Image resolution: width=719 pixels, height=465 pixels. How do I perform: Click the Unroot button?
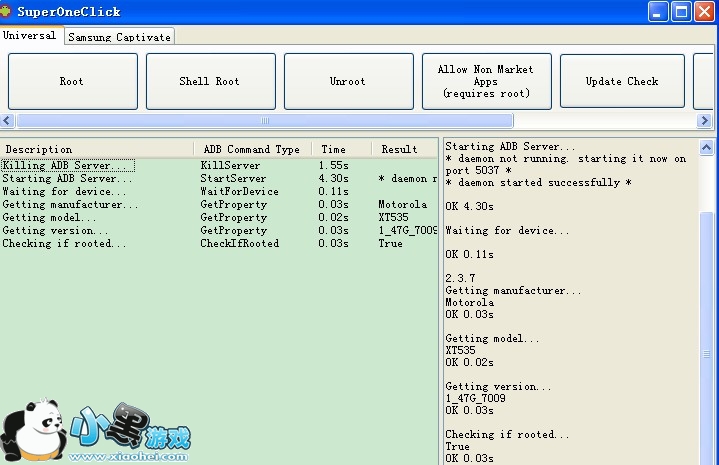pos(348,81)
